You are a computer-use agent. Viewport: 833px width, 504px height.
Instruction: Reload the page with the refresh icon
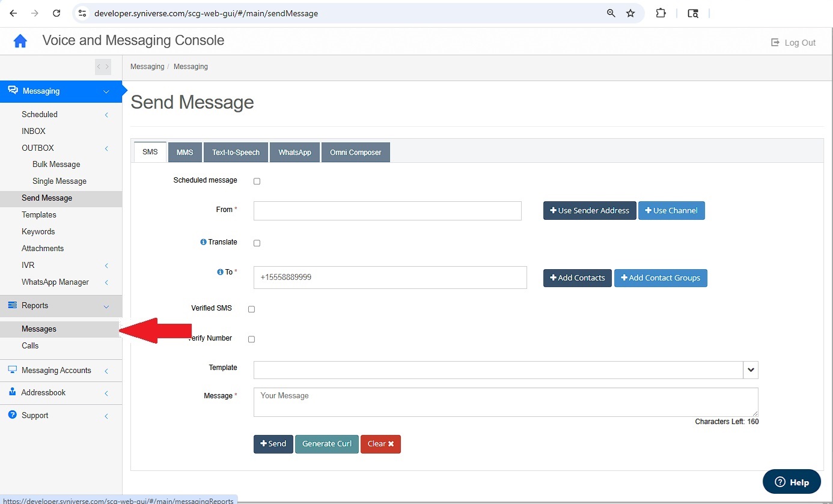pyautogui.click(x=56, y=13)
